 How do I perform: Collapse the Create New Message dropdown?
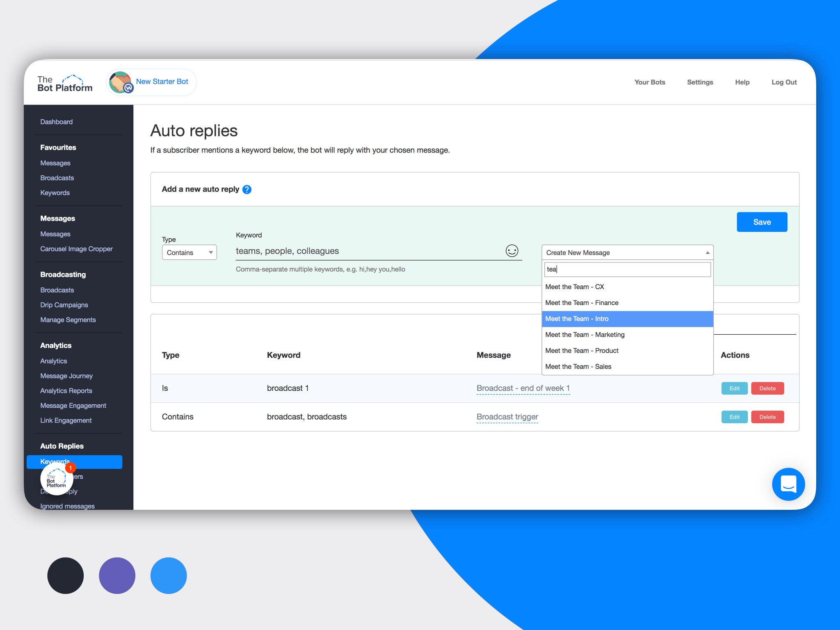708,252
